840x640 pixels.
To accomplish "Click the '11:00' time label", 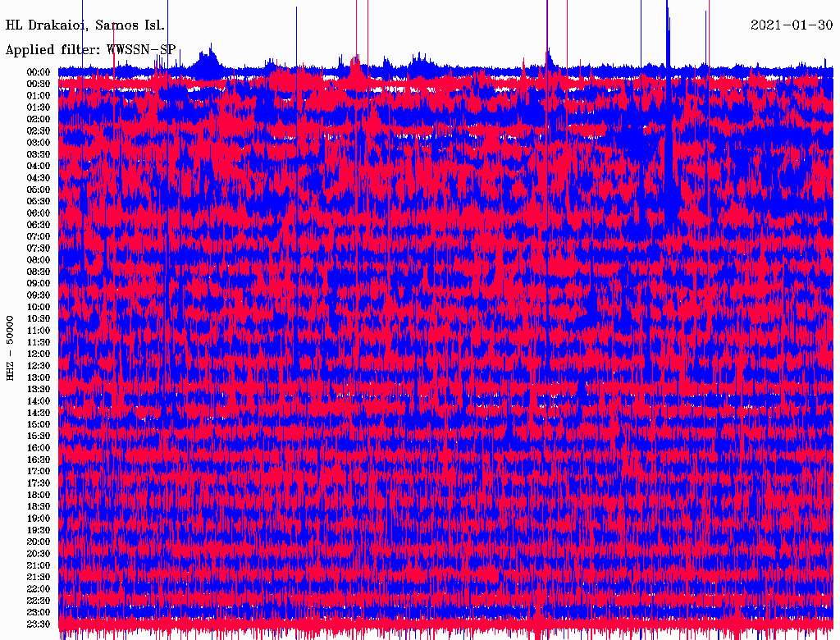I will point(39,331).
